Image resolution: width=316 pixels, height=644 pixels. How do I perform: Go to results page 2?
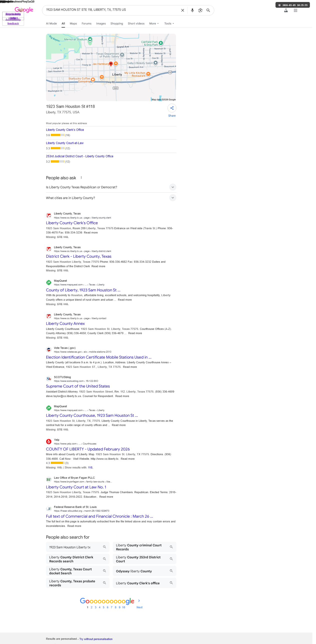pos(91,607)
